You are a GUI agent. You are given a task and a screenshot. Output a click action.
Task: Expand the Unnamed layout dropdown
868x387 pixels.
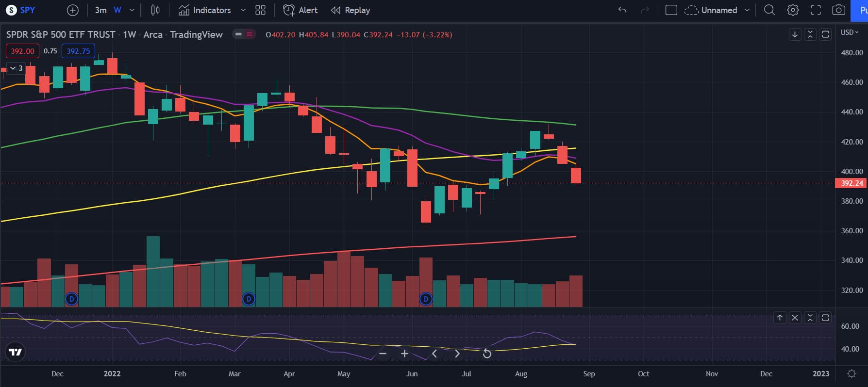coord(747,10)
